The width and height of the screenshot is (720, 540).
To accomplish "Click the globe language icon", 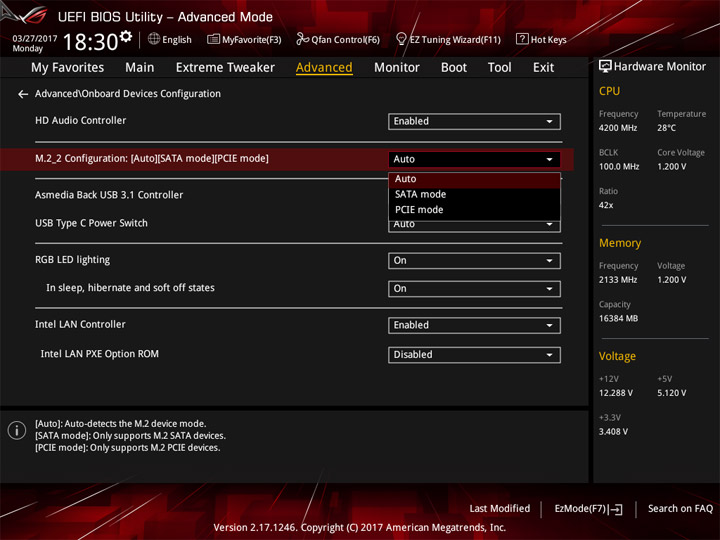I will click(154, 39).
